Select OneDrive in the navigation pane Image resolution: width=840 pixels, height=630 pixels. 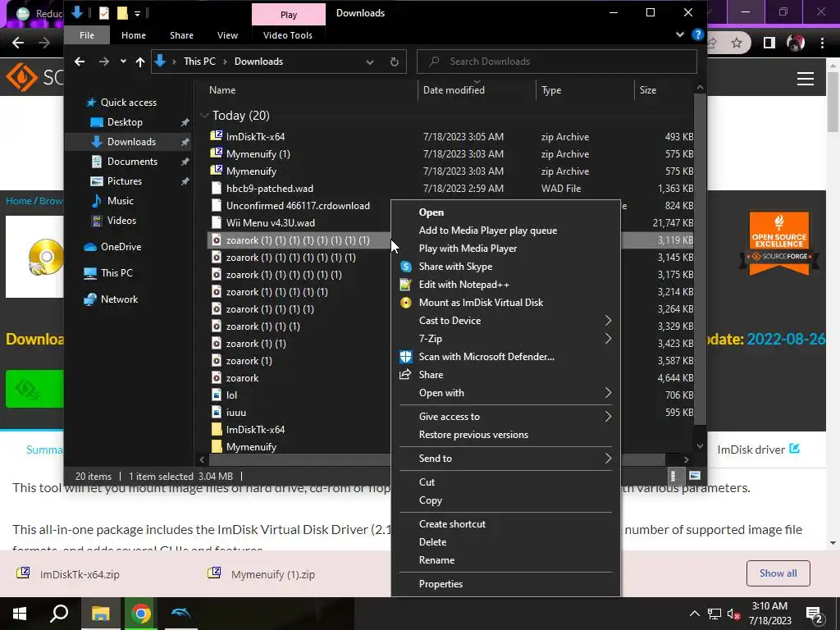click(121, 246)
